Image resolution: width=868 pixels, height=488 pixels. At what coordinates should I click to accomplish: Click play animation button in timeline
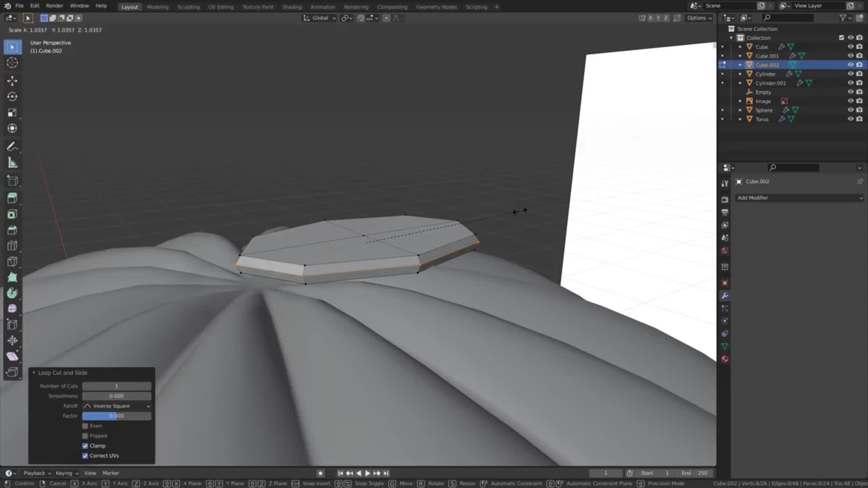point(368,473)
